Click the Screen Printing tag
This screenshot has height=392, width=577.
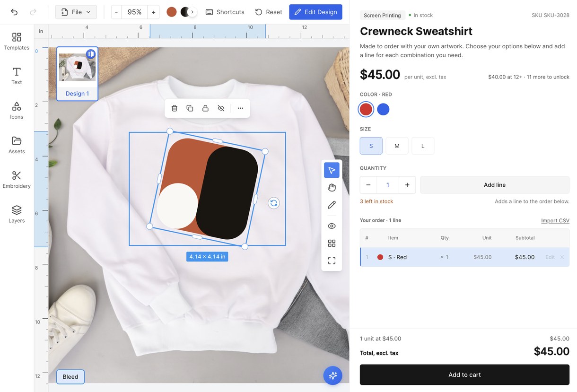point(382,16)
